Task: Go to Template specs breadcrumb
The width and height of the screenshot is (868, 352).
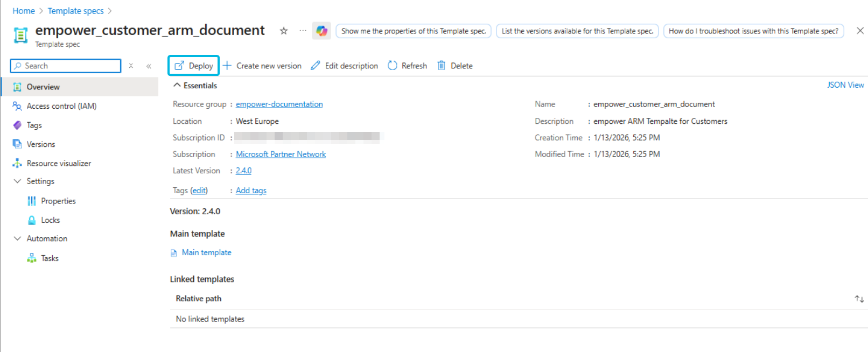Action: (x=75, y=11)
